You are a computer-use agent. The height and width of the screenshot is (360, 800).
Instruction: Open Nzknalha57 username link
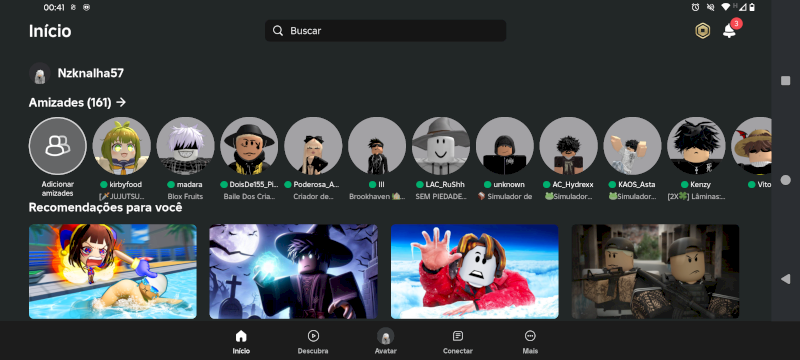coord(91,73)
